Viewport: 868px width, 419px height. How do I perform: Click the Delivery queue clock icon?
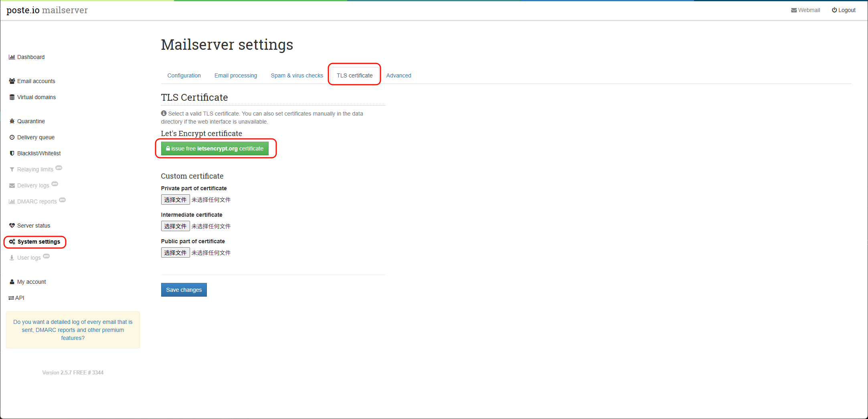point(12,137)
